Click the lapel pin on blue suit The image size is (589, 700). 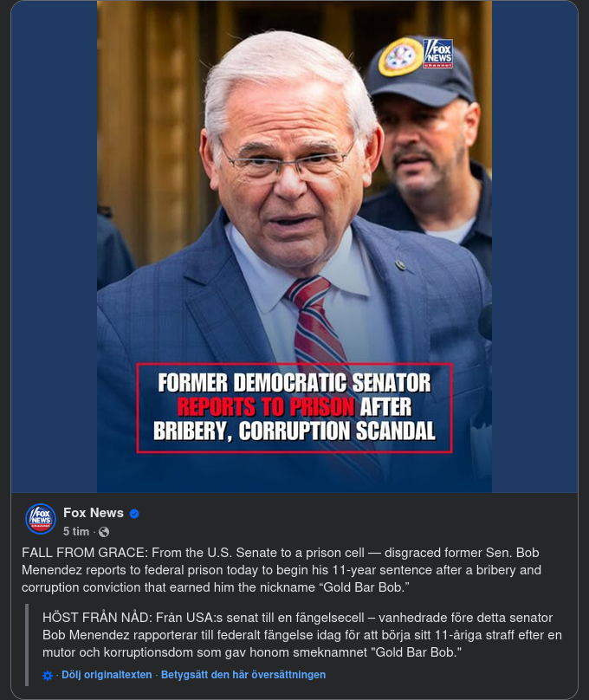pyautogui.click(x=401, y=266)
